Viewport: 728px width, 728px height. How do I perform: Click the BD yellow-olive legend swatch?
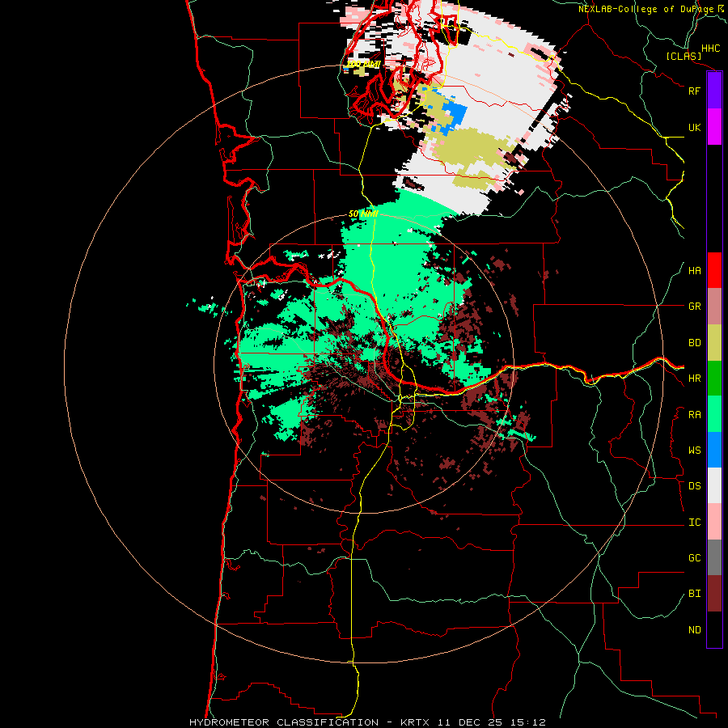click(x=714, y=343)
